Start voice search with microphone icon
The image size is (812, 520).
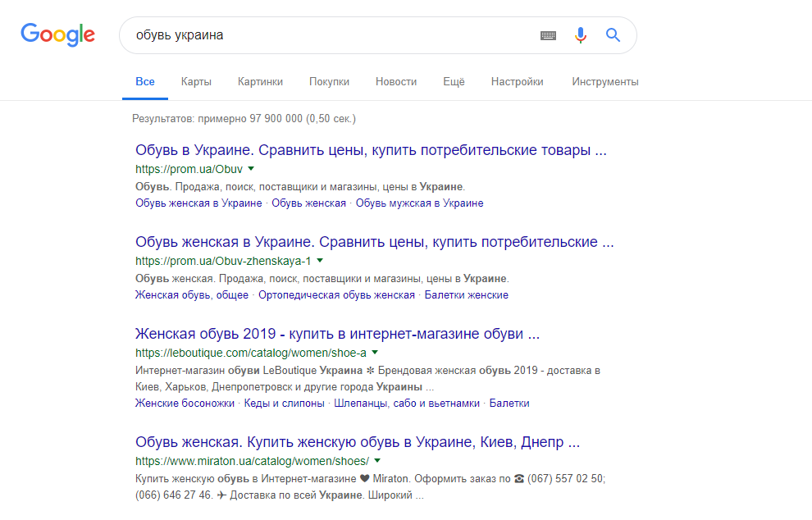581,35
